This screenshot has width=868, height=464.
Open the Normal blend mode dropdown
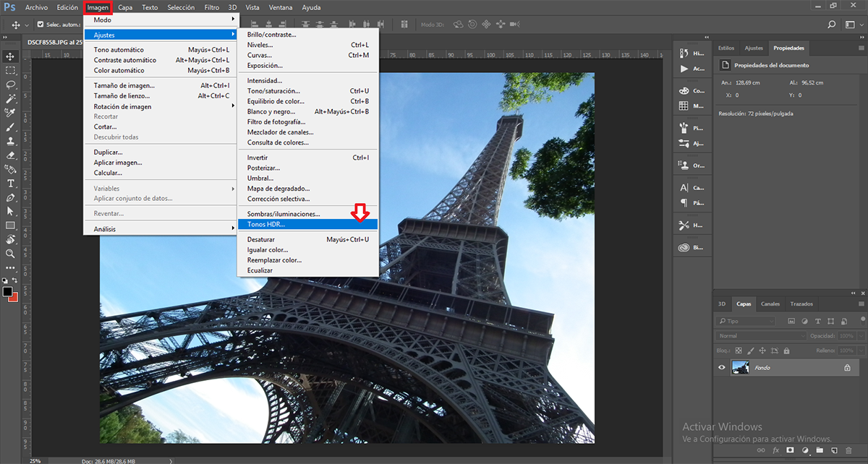click(x=761, y=336)
